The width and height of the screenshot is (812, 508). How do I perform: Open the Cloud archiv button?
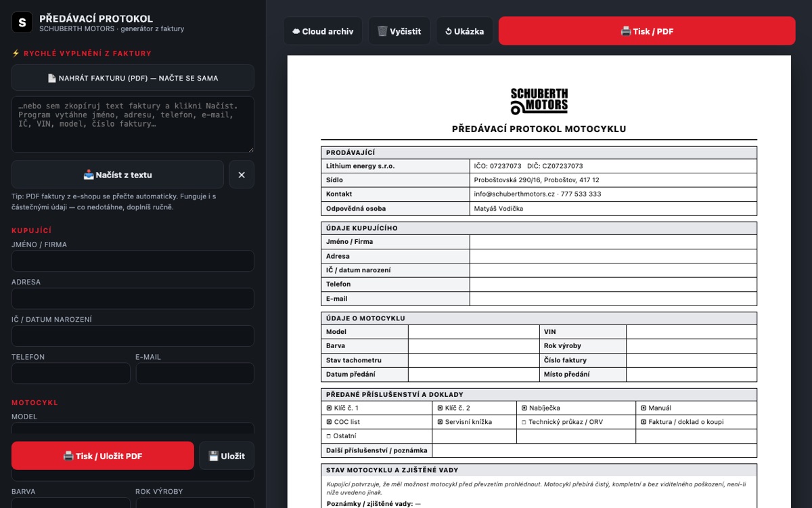pos(323,31)
